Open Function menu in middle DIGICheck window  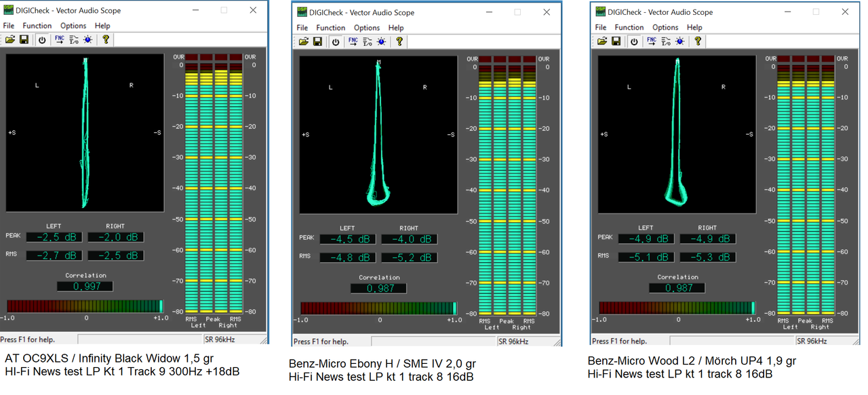(331, 28)
